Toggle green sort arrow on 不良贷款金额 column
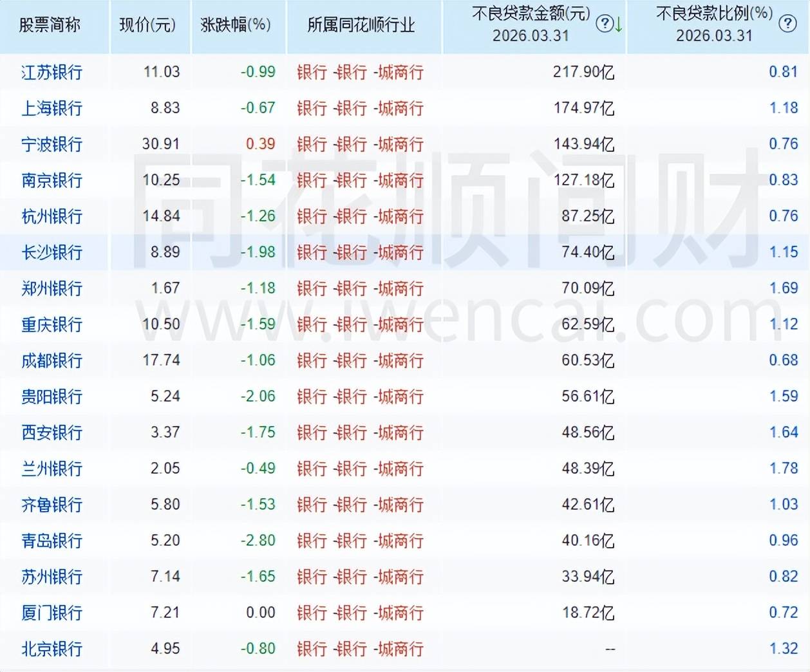Screen dimensions: 810x672 619,25
